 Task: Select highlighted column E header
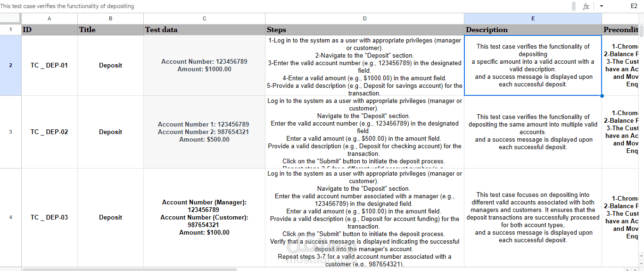[533, 18]
